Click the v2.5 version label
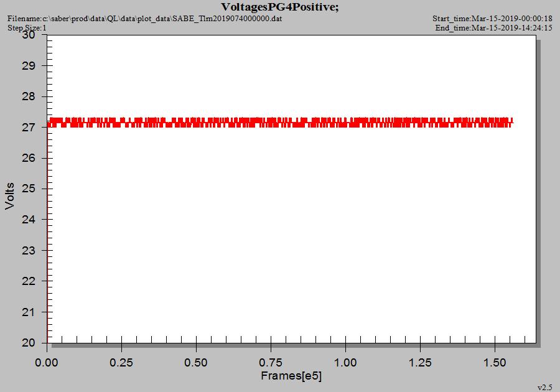Image resolution: width=560 pixels, height=392 pixels. point(545,388)
